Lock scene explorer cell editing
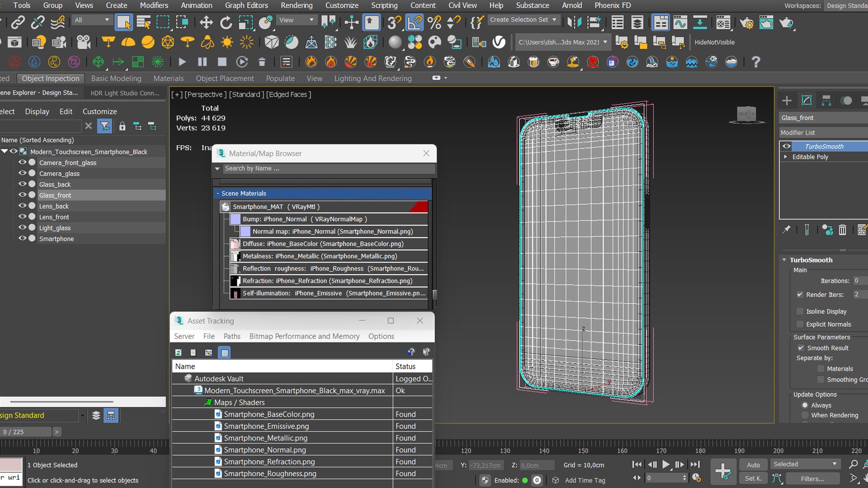Viewport: 868px width, 488px height. click(122, 126)
